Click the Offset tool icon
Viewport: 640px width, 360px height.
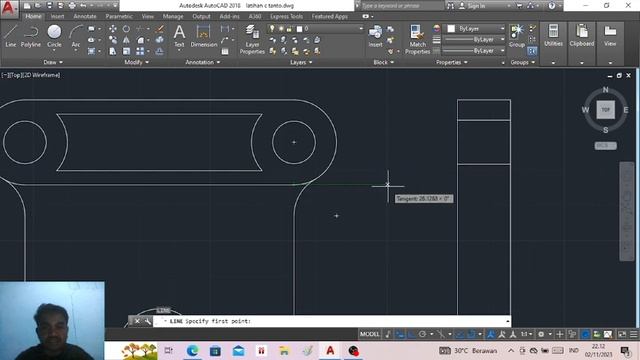[160, 51]
